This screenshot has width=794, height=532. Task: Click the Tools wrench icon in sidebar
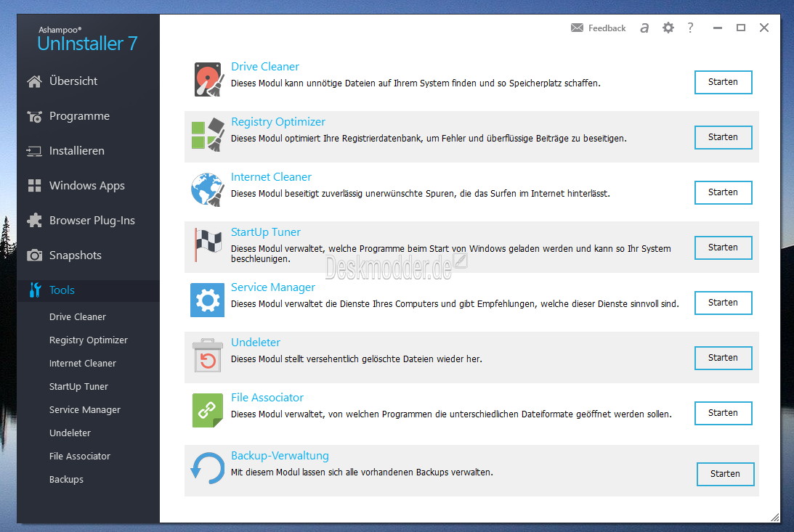click(35, 290)
